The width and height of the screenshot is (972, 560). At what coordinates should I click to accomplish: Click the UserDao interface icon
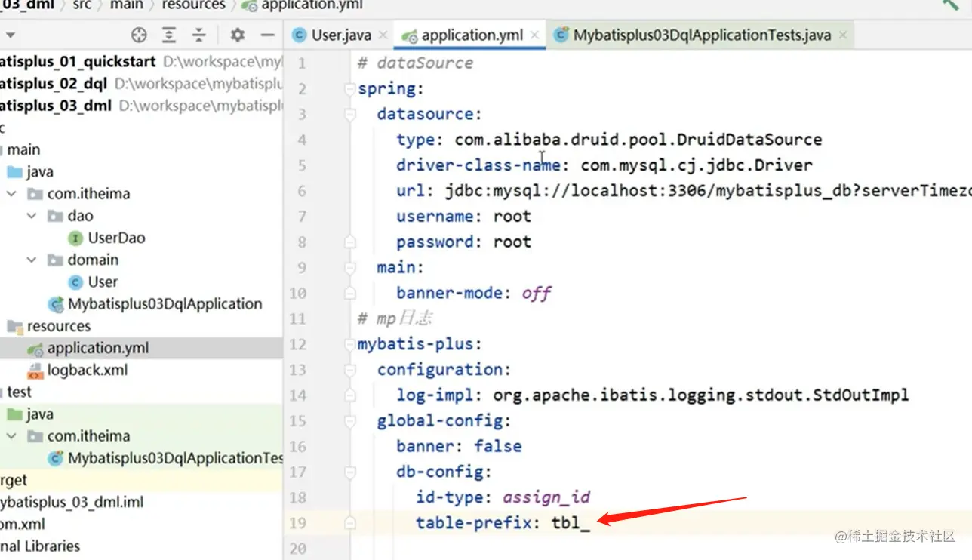(x=75, y=238)
